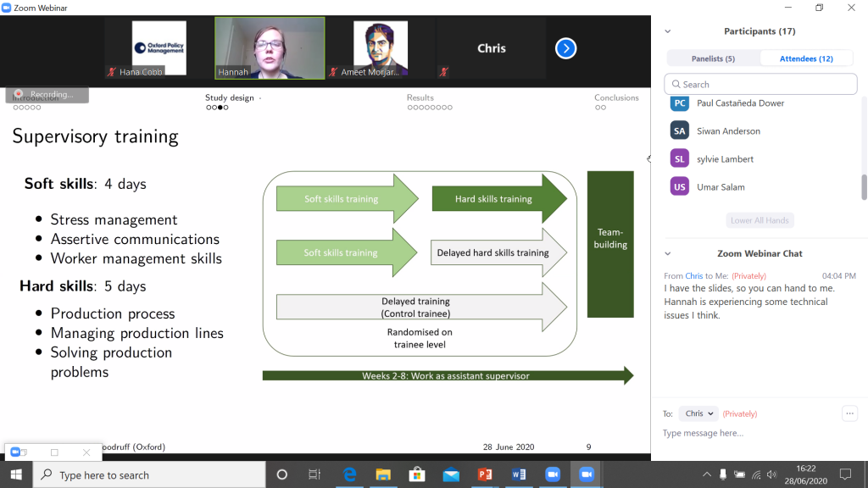Open Microsoft Store from the taskbar
Screen dimensions: 868x488
417,474
